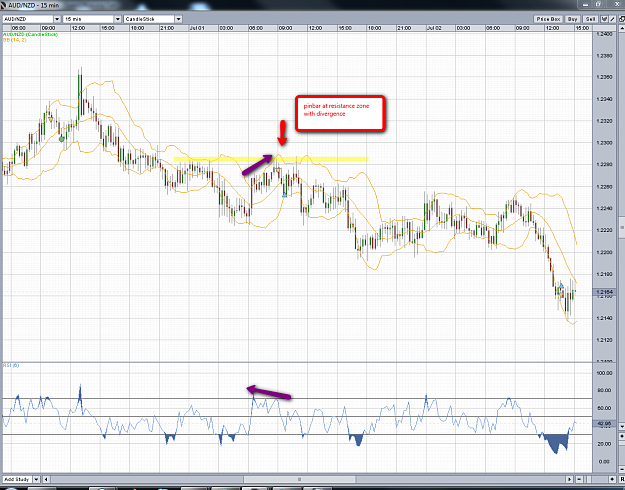Viewport: 625px width, 490px height.
Task: Restore down the chart window
Action: [x=598, y=4]
